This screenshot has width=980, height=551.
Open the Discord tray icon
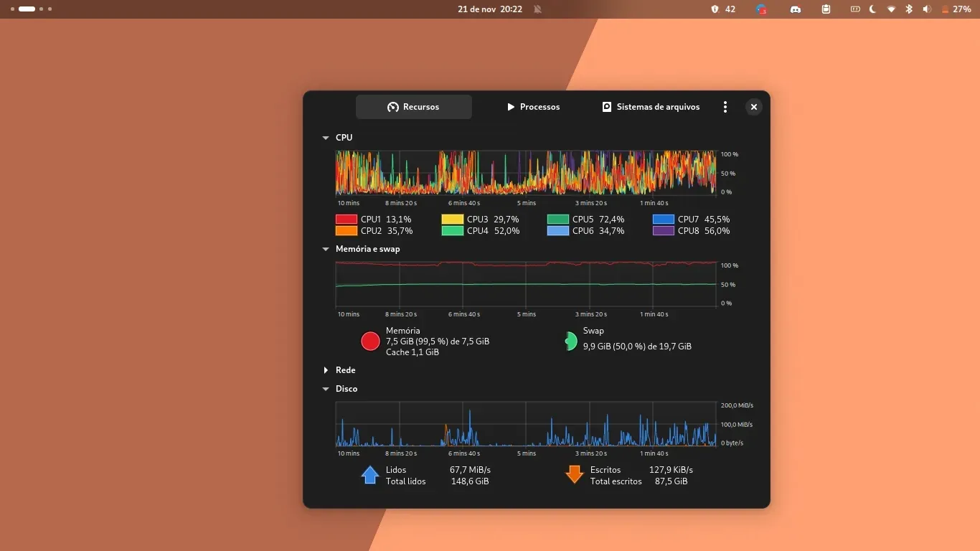click(795, 9)
